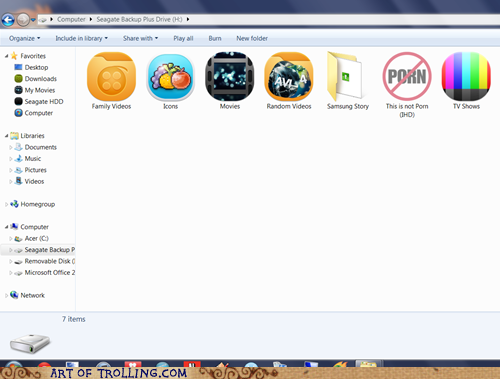
Task: Open the recent pages dropdown arrow beside Forward
Action: pyautogui.click(x=33, y=20)
